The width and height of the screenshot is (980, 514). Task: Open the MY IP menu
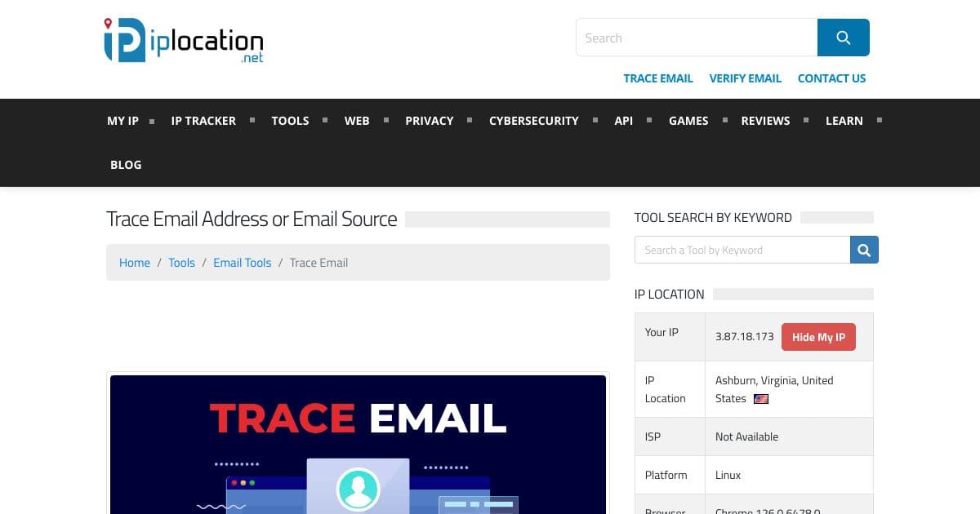click(122, 120)
